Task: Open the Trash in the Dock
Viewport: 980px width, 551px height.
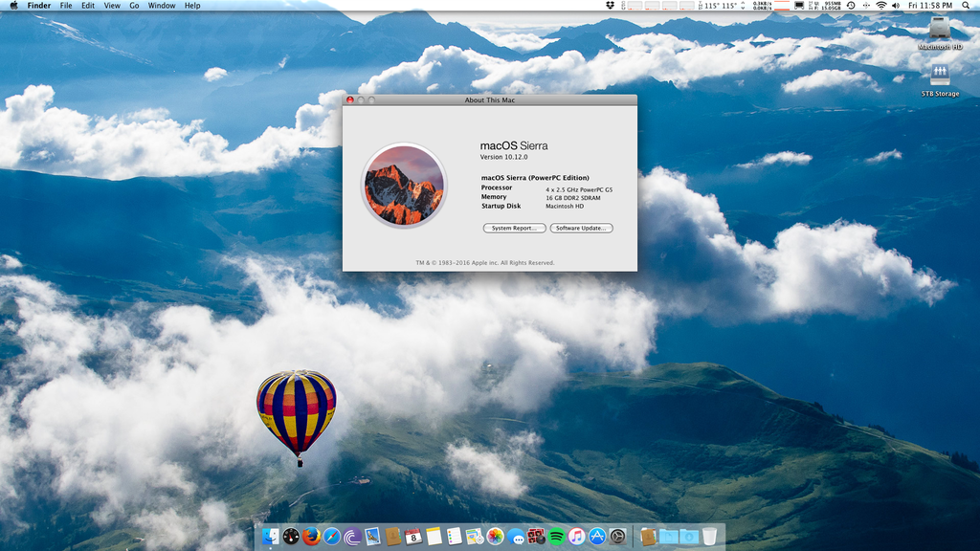Action: 709,536
